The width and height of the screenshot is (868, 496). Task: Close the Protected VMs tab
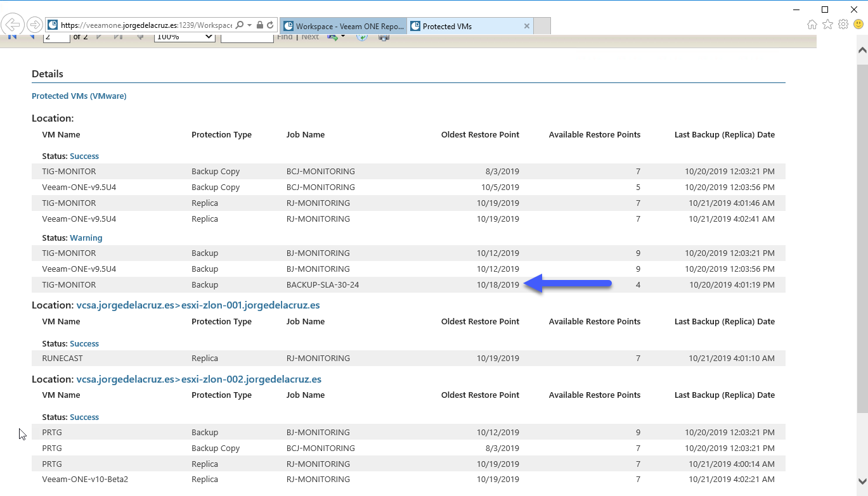tap(527, 26)
